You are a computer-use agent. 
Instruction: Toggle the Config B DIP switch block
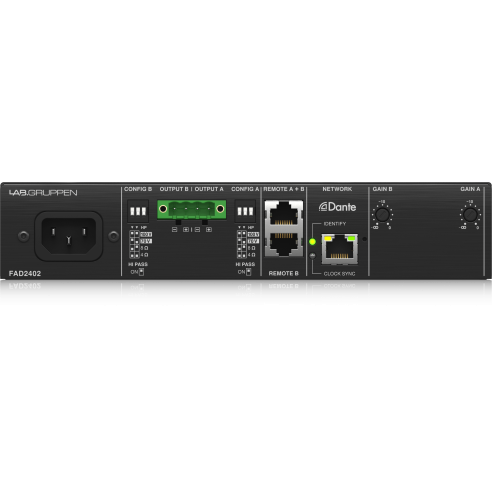[138, 211]
